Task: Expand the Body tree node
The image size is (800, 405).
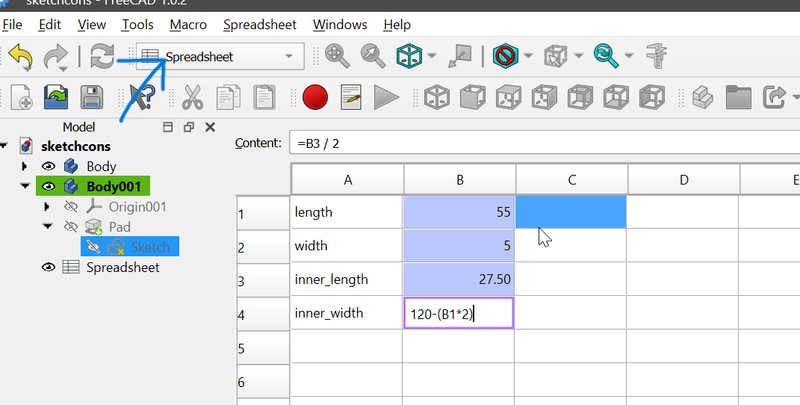Action: 25,167
